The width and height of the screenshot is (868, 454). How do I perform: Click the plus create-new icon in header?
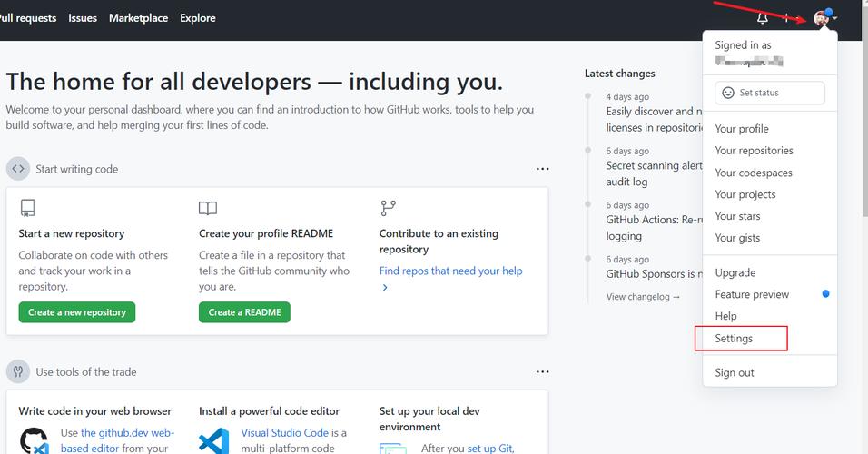coord(786,18)
